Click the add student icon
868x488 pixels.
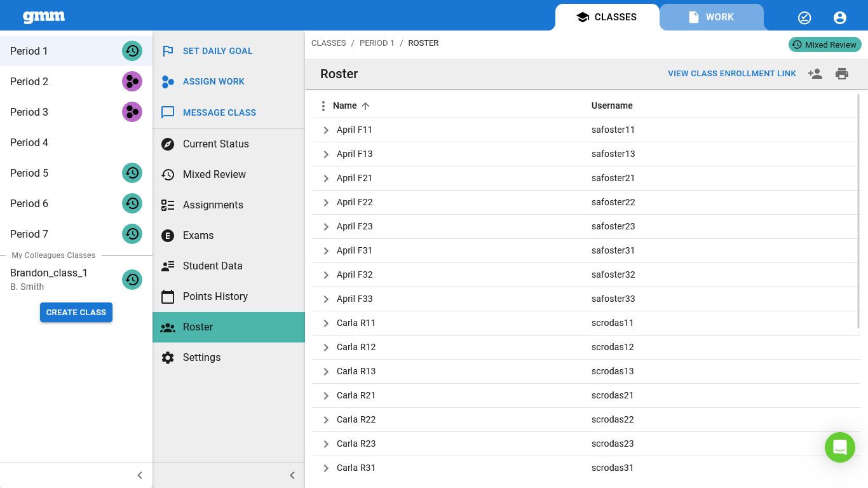point(815,74)
